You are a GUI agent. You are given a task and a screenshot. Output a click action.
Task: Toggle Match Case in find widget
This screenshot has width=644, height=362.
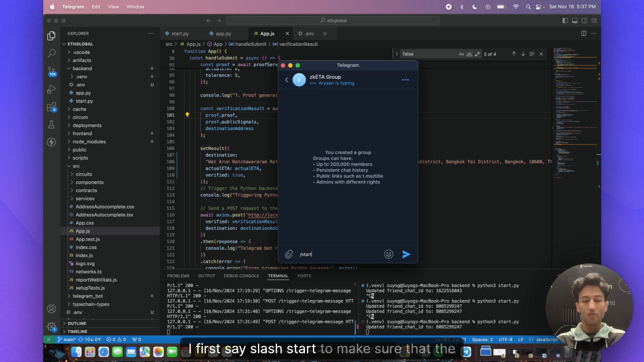(x=461, y=54)
